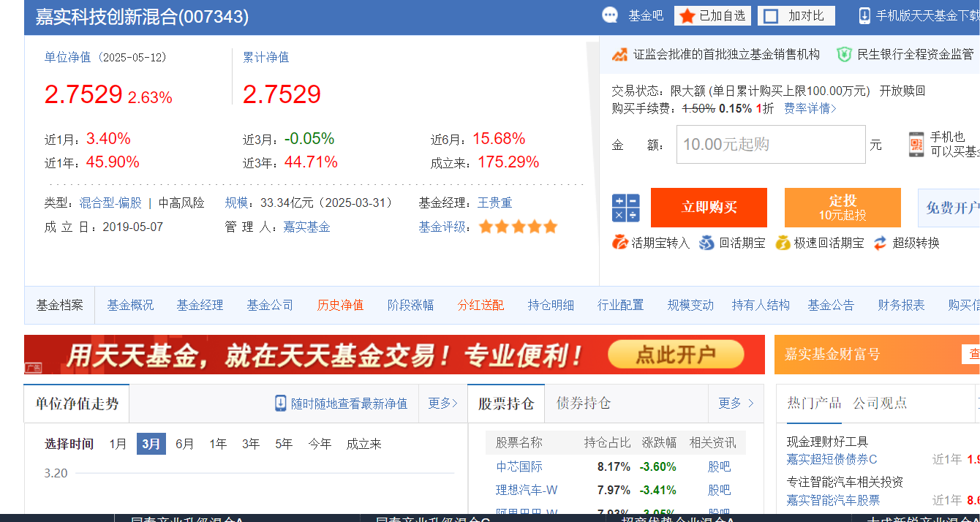Click the 嘉实基金财富号 orange banner
Viewport: 980px width, 522px height.
pyautogui.click(x=878, y=355)
